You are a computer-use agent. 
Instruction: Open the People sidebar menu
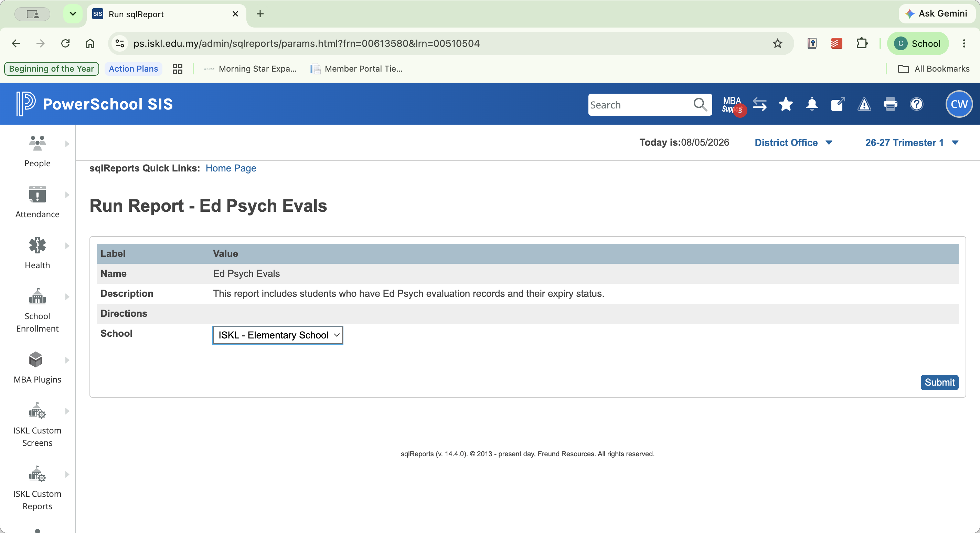coord(37,151)
